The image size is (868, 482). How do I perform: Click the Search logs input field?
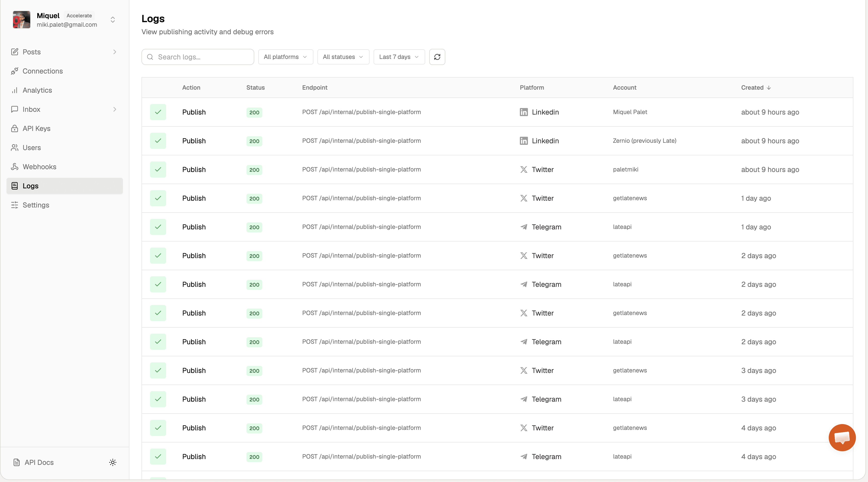point(202,57)
